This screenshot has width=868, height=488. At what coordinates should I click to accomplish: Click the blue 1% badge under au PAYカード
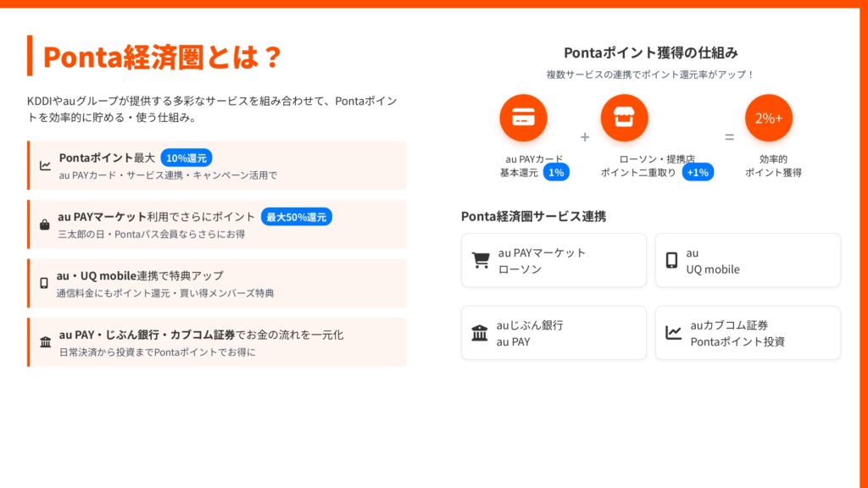556,172
